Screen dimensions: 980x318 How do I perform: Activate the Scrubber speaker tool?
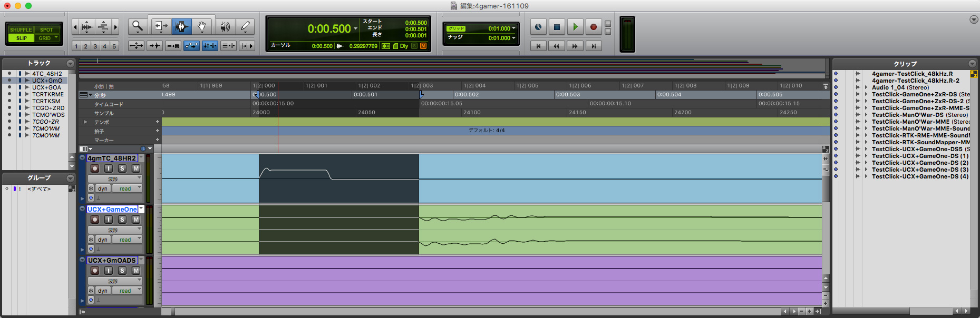click(225, 26)
